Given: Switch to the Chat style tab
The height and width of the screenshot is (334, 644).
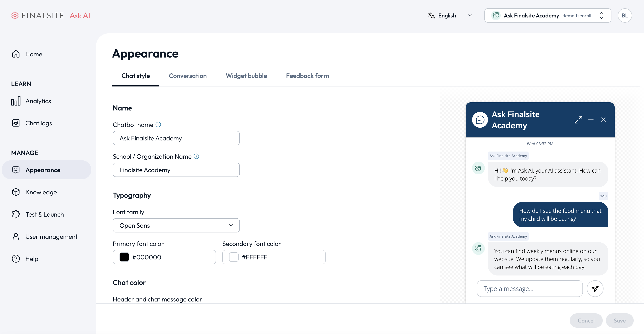Looking at the screenshot, I should (x=136, y=76).
